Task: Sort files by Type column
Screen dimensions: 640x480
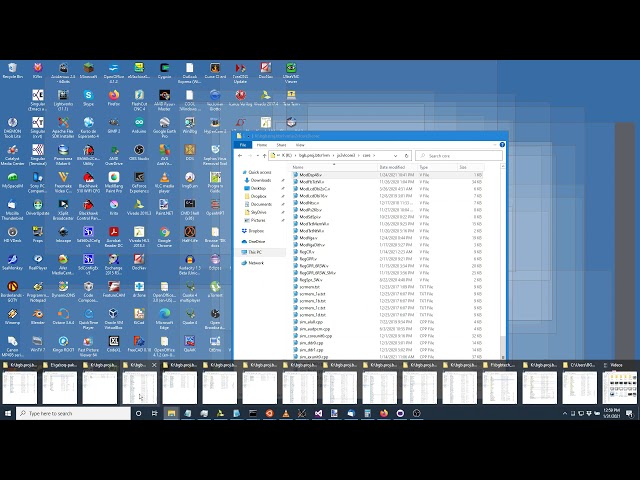Action: (x=438, y=167)
